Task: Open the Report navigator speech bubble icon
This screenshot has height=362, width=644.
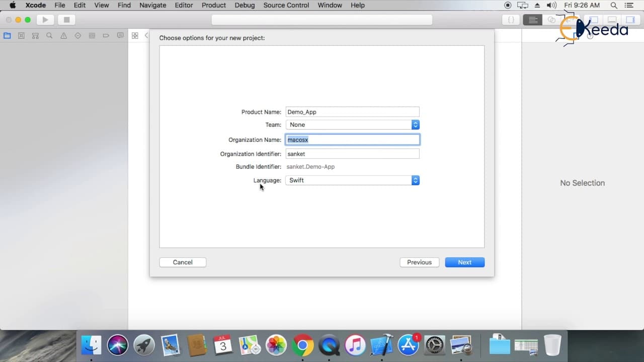Action: pos(120,36)
